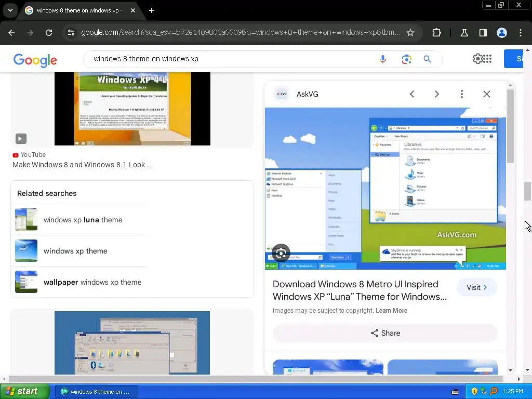The width and height of the screenshot is (532, 399).
Task: Click the browser back arrow
Action: pos(11,33)
